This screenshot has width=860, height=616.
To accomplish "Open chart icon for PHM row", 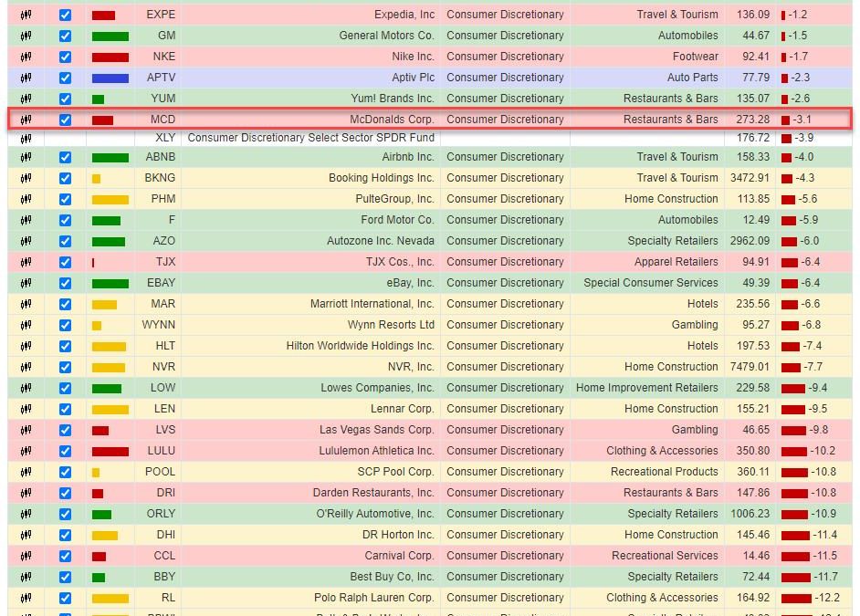I will pos(26,199).
